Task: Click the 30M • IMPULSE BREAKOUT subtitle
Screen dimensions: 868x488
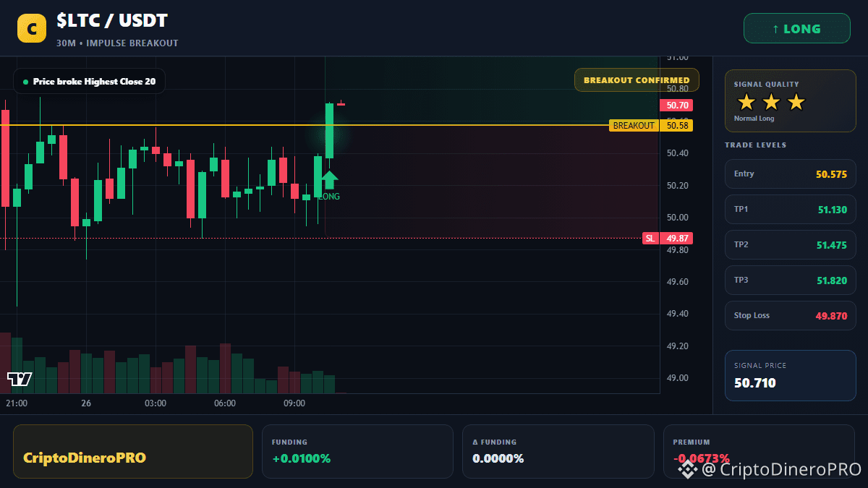Action: click(x=117, y=43)
